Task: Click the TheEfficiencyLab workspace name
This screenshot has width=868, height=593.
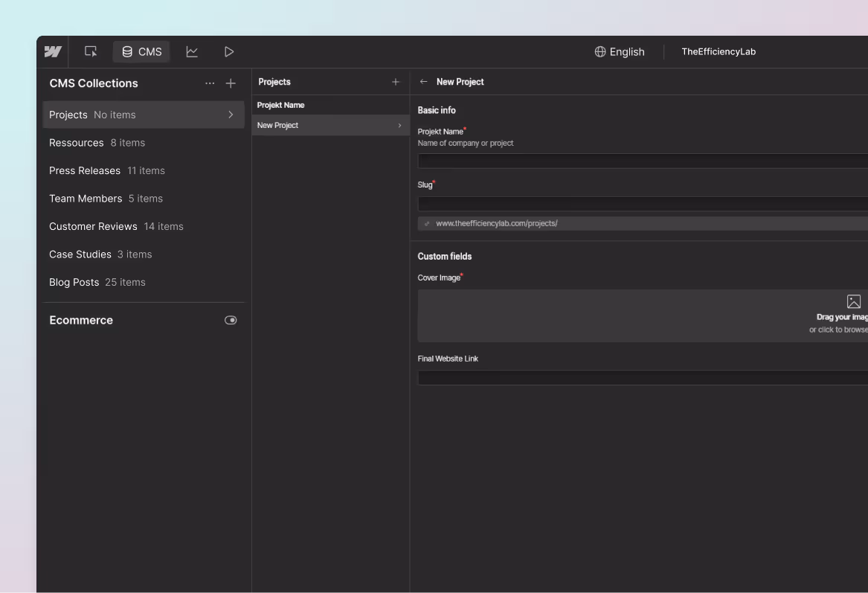Action: click(718, 51)
